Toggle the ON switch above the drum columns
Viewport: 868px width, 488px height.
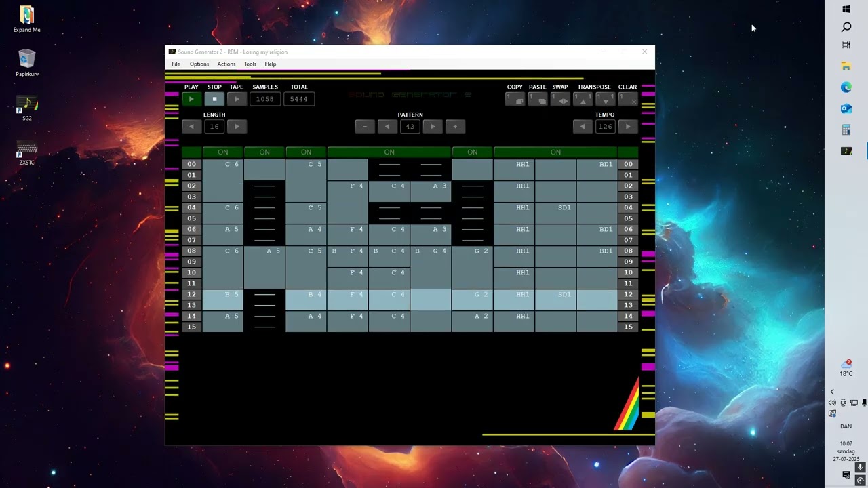[x=555, y=152]
